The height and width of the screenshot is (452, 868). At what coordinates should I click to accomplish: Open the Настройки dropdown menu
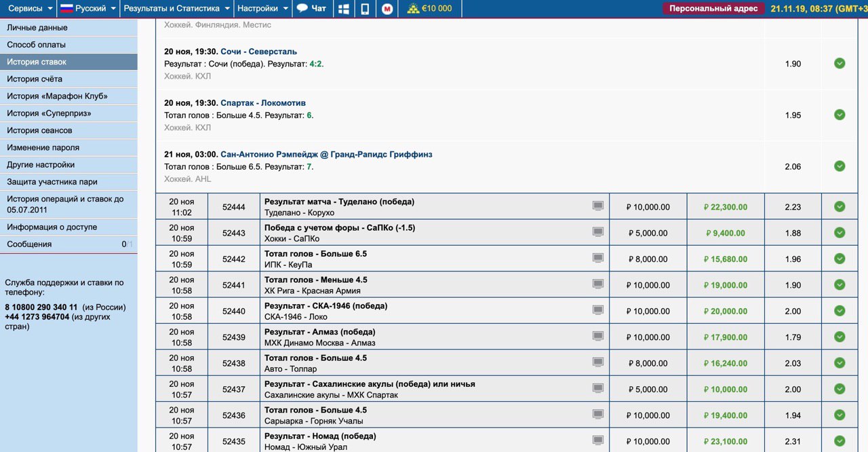[x=263, y=9]
